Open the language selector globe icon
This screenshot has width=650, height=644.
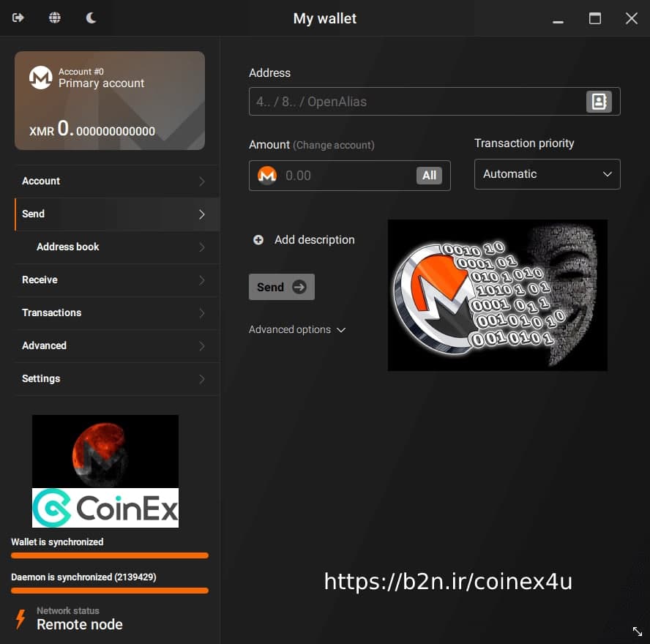pyautogui.click(x=54, y=18)
